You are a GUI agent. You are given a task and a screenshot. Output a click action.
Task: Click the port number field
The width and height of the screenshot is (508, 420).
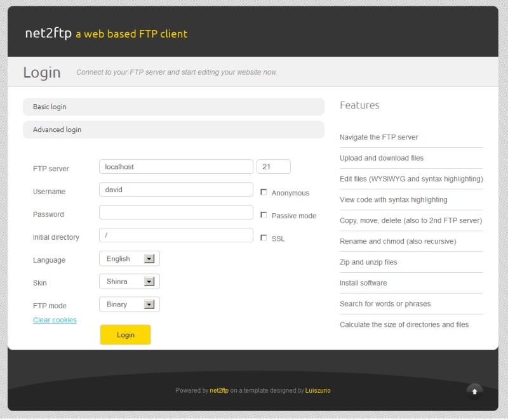pos(273,166)
